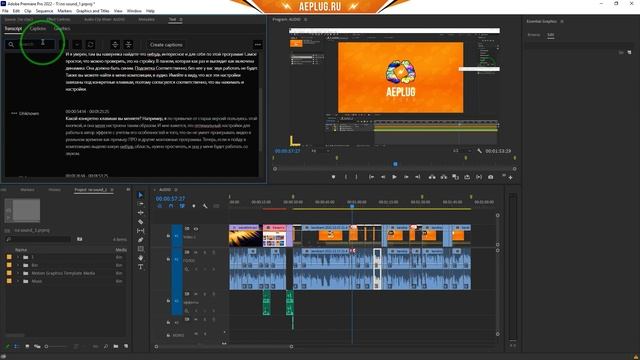Mute the first audio track
This screenshot has width=640, height=360.
click(196, 252)
